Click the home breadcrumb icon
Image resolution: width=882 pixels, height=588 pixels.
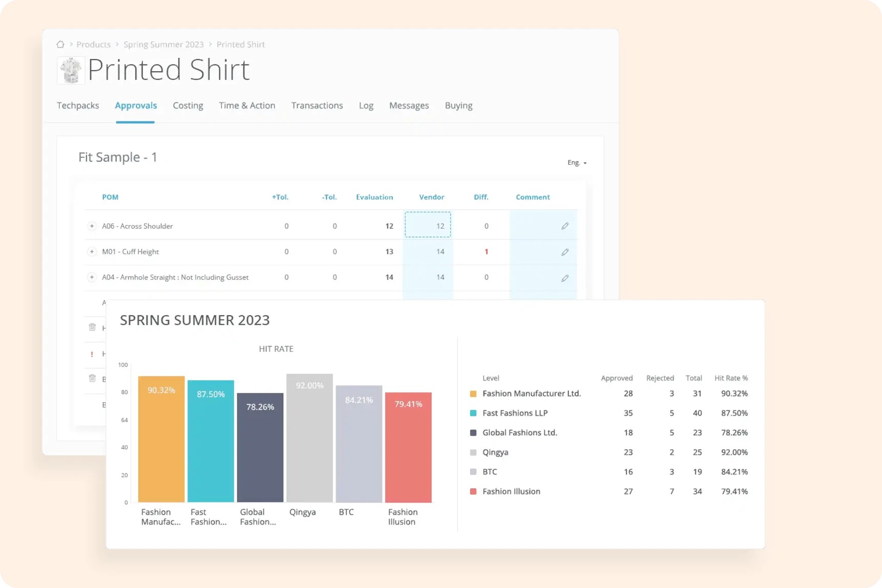tap(60, 45)
